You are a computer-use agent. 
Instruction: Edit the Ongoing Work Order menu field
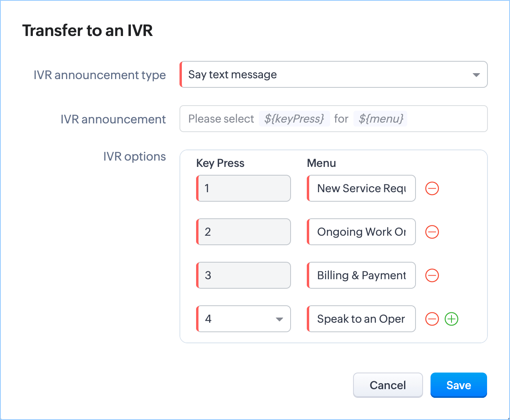[361, 232]
